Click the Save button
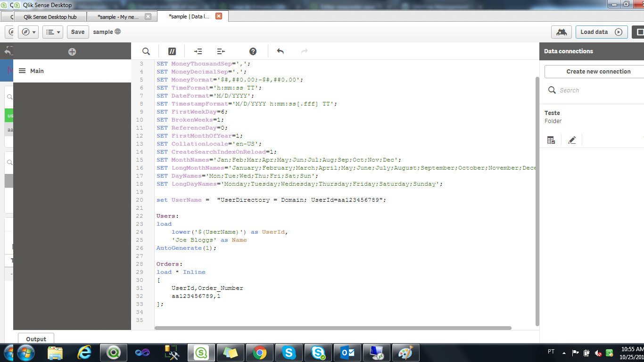 [x=78, y=32]
